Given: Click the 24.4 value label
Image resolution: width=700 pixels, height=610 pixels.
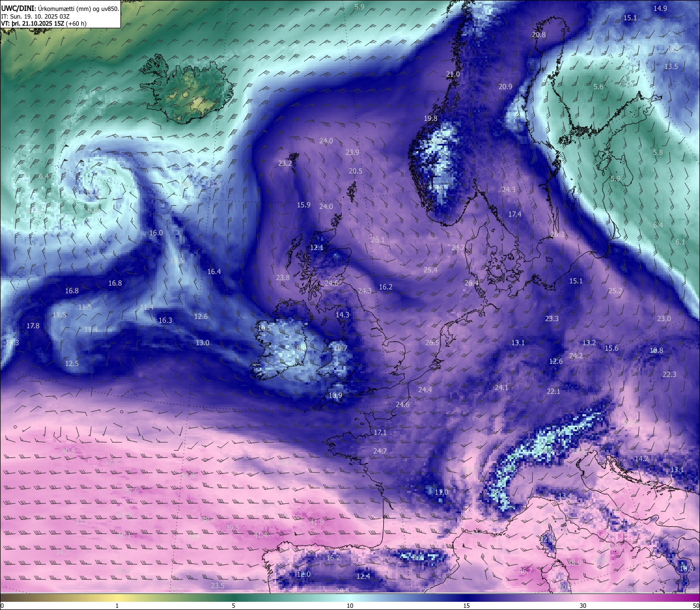Looking at the screenshot, I should click(x=425, y=390).
